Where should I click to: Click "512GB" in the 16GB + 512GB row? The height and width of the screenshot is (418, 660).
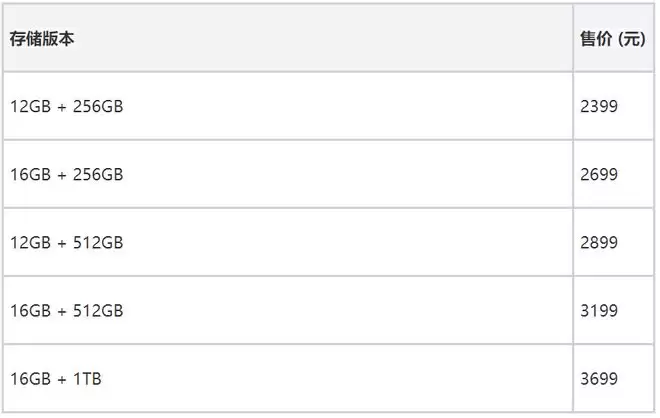click(97, 311)
